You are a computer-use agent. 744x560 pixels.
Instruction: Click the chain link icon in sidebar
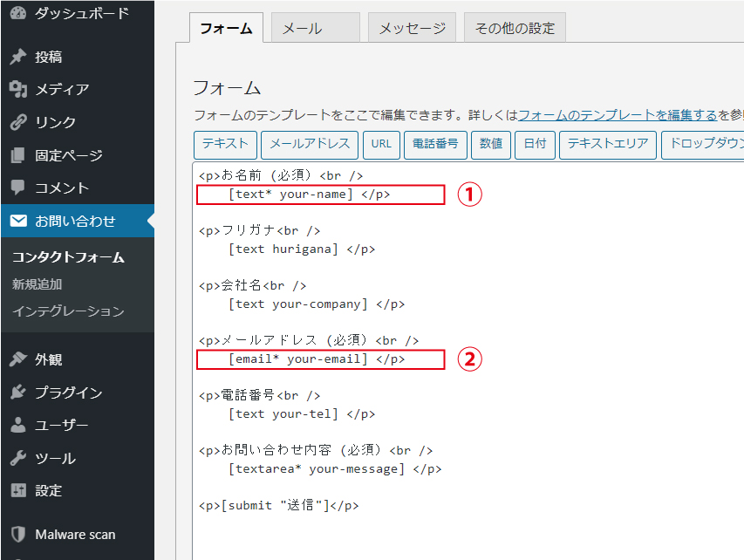[x=17, y=123]
